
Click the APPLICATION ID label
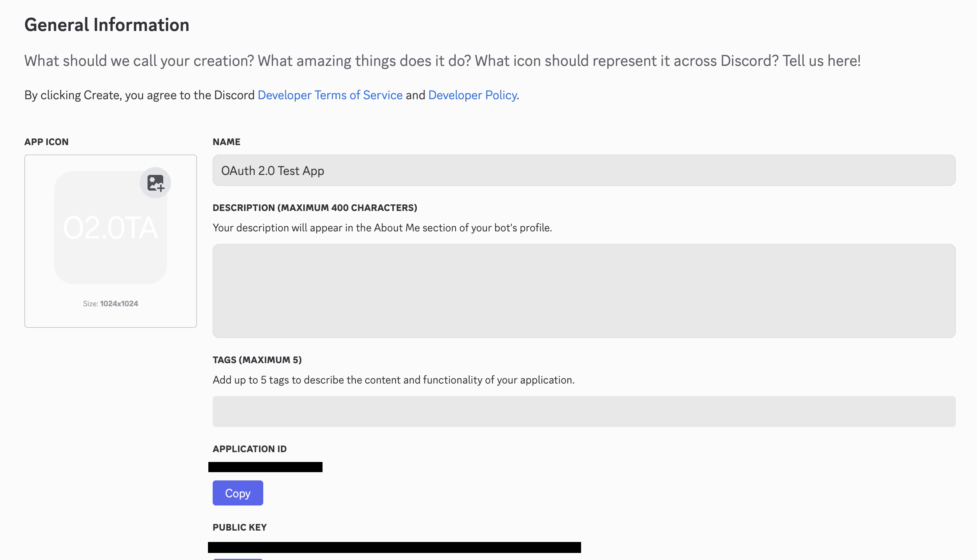tap(250, 449)
